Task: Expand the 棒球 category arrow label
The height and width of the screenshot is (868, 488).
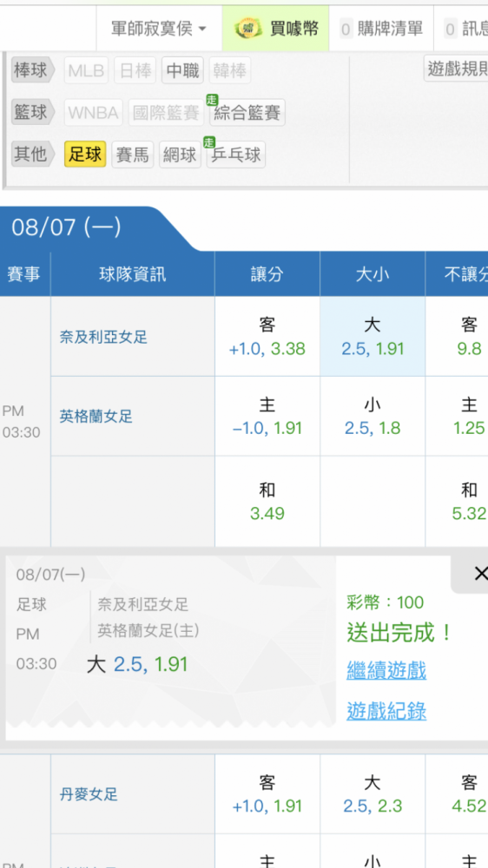Action: pyautogui.click(x=33, y=71)
